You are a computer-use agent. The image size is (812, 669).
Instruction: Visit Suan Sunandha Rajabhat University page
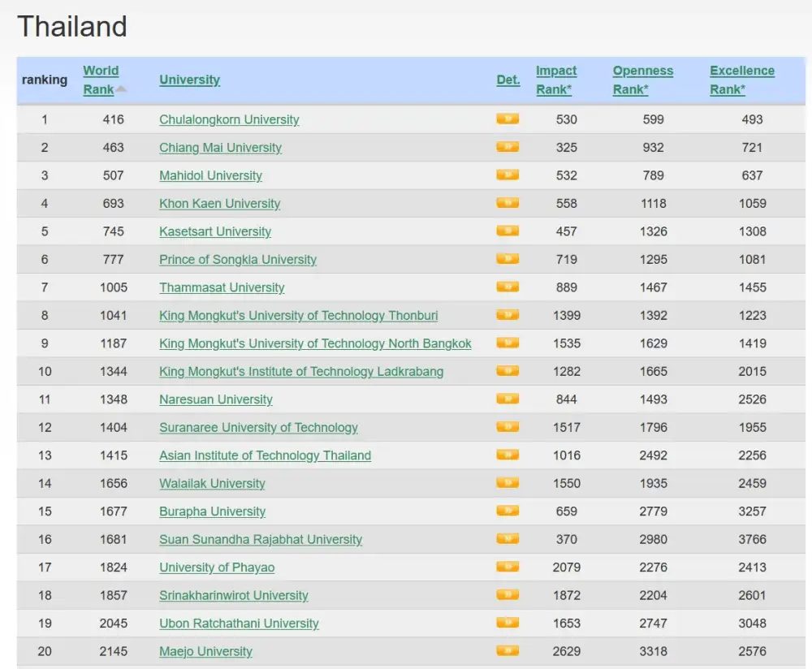tap(260, 540)
